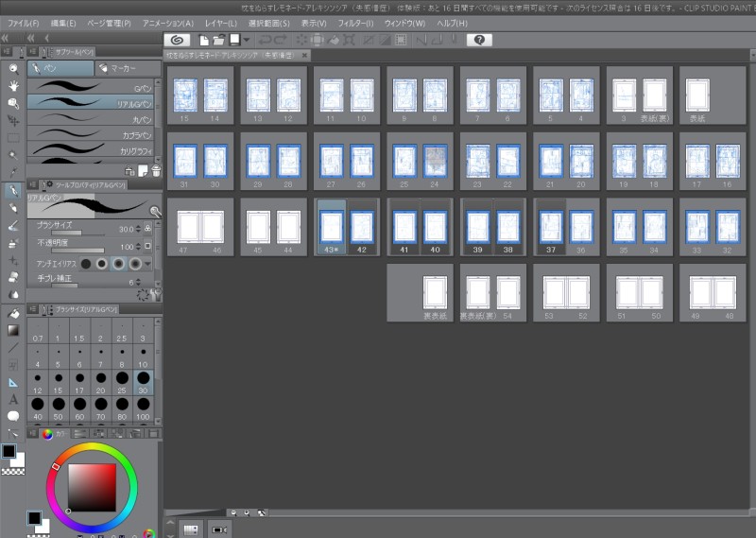
Task: Select the Fill bucket tool
Action: [x=13, y=314]
